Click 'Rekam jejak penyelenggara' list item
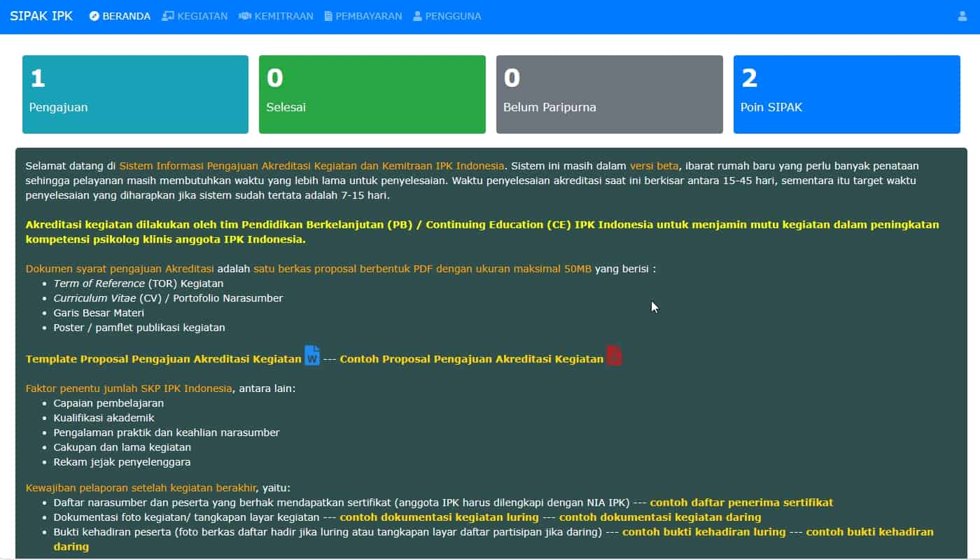980x560 pixels. click(x=122, y=462)
